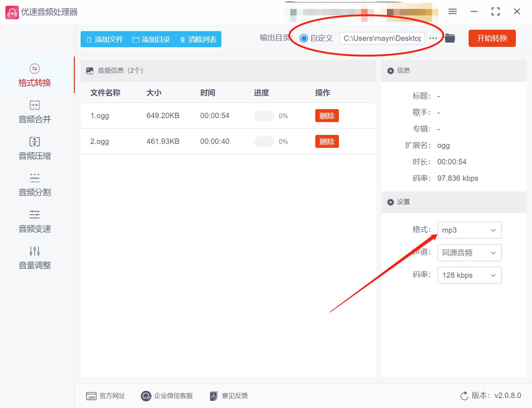Switch to the 音频变速 speed tool
The width and height of the screenshot is (532, 408).
point(34,222)
